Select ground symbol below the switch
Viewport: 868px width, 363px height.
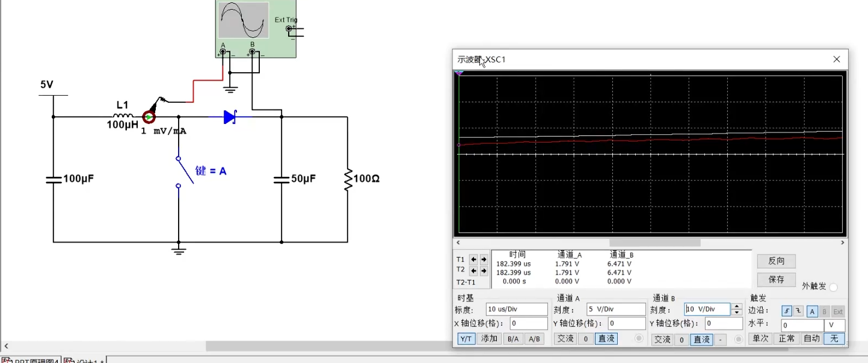tap(178, 250)
